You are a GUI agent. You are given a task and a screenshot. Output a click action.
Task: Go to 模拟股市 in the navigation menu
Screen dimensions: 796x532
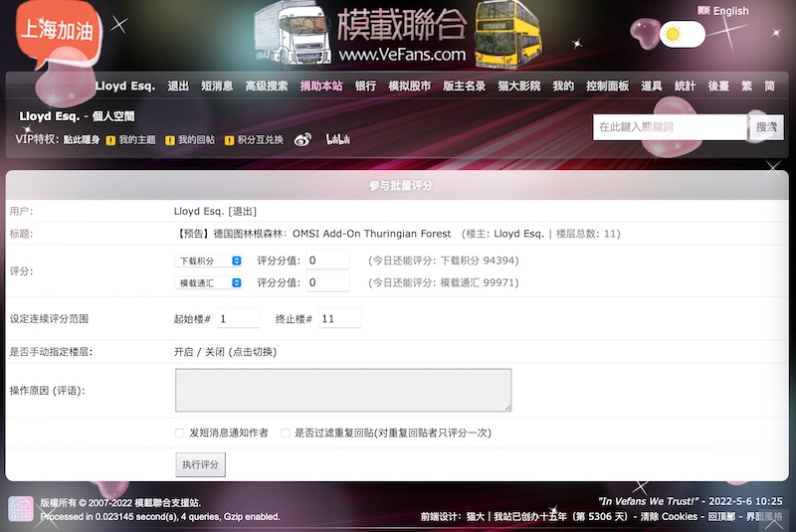[x=409, y=87]
